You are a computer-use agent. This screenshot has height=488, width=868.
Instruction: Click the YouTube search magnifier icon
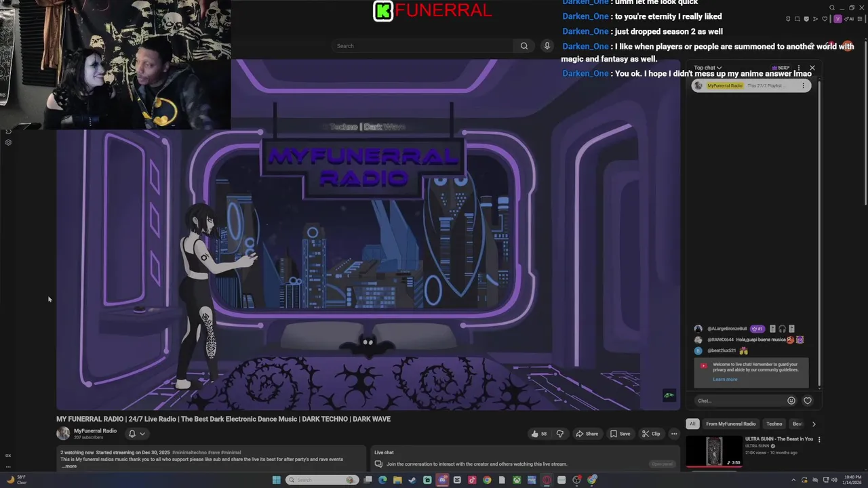click(x=524, y=46)
